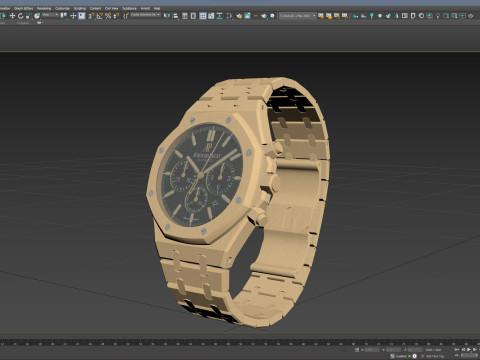This screenshot has width=480, height=360.
Task: Open the Material Editor icon
Action: click(x=229, y=16)
